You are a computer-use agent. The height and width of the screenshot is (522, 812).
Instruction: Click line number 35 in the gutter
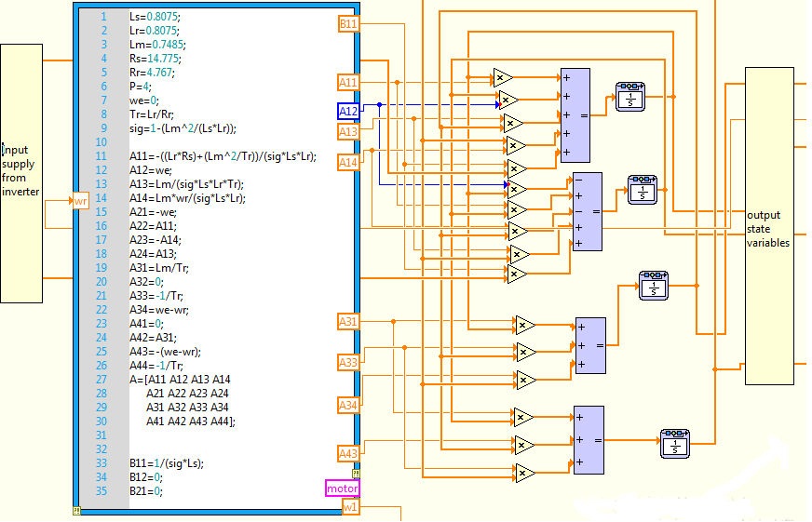click(101, 491)
